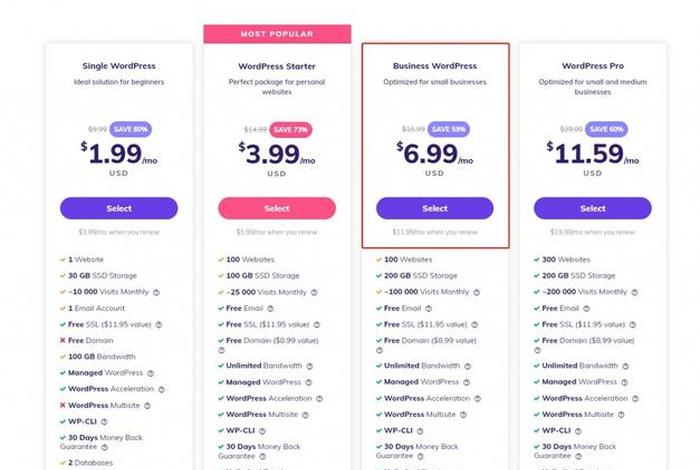Click info icon next to ~200 000 Visits Monthly in Pro
The image size is (700, 470).
tap(635, 292)
